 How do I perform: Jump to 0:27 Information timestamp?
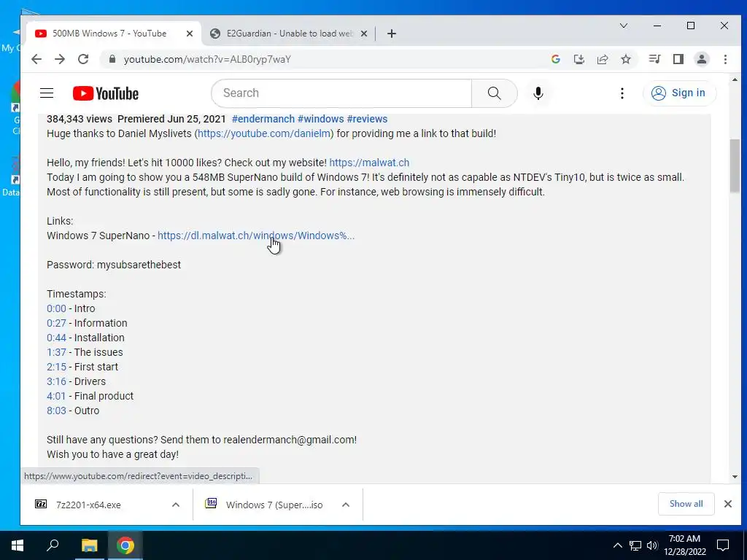56,323
